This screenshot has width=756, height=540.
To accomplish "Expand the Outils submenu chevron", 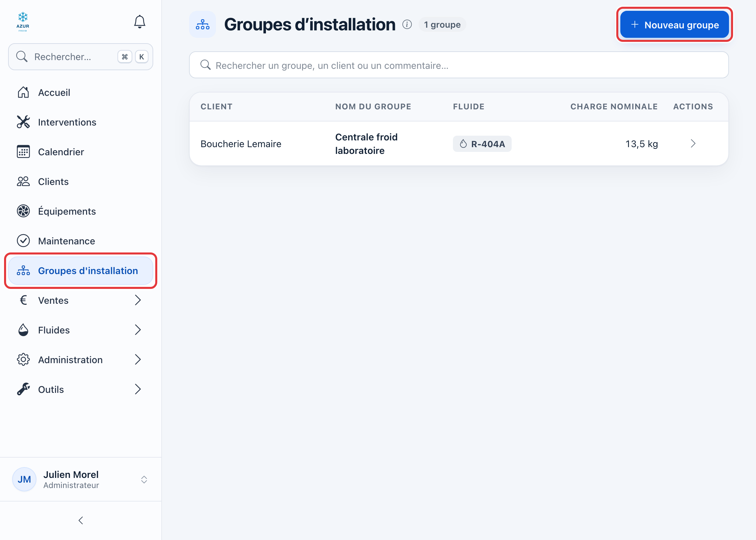I will click(x=138, y=389).
